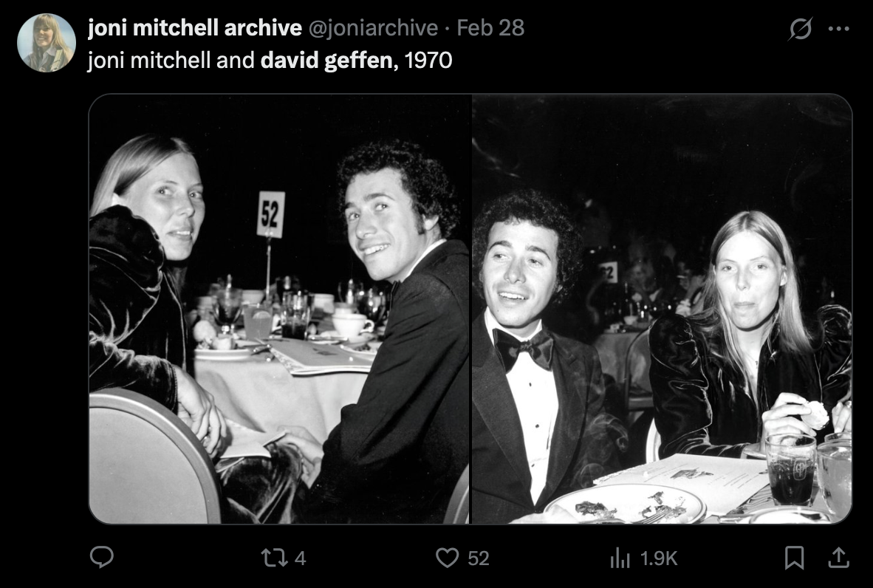Open the three-dot more options menu

839,29
